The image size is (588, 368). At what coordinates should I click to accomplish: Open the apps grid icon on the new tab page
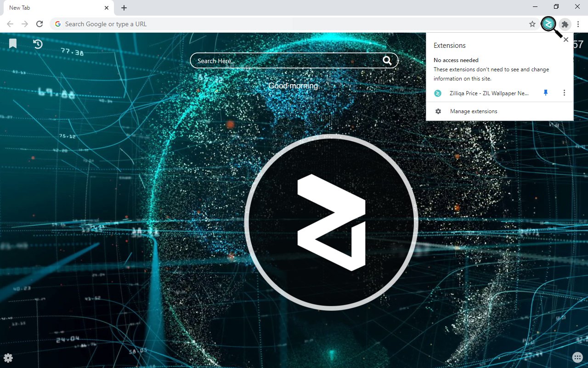(577, 358)
